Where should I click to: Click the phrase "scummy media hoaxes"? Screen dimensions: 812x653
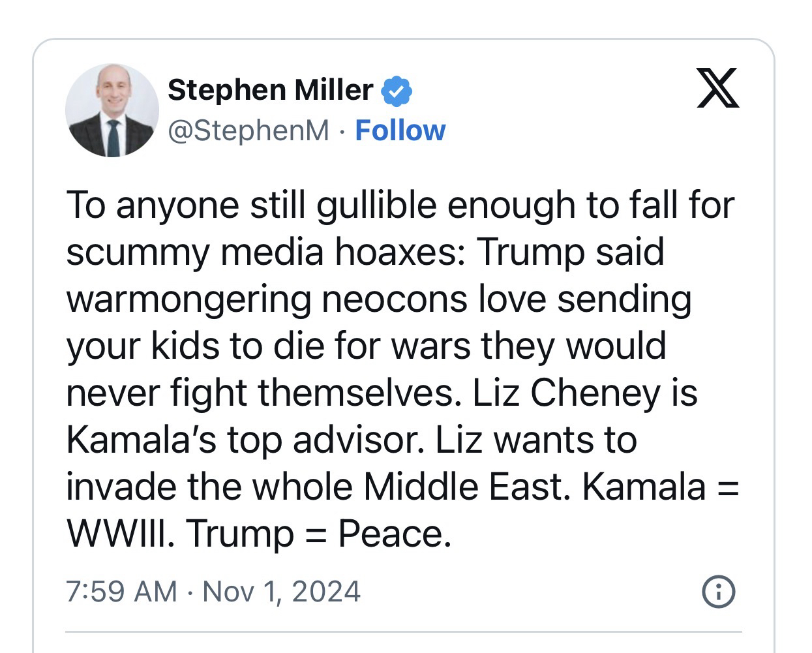click(x=265, y=252)
